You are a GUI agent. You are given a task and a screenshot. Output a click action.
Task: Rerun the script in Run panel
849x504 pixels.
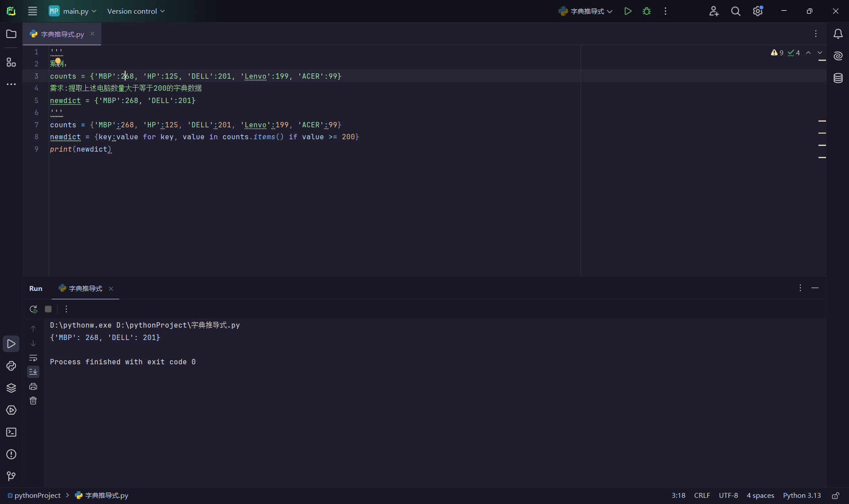coord(33,309)
